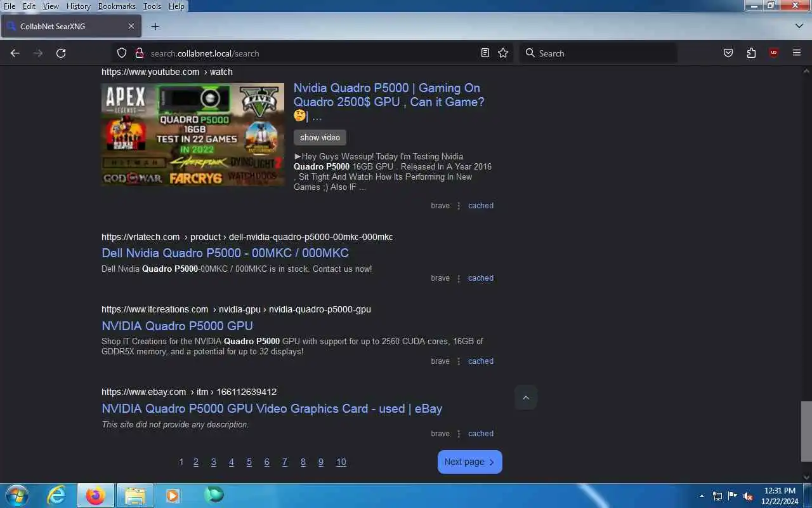The height and width of the screenshot is (508, 812).
Task: Open the network tray icon
Action: pos(717,496)
